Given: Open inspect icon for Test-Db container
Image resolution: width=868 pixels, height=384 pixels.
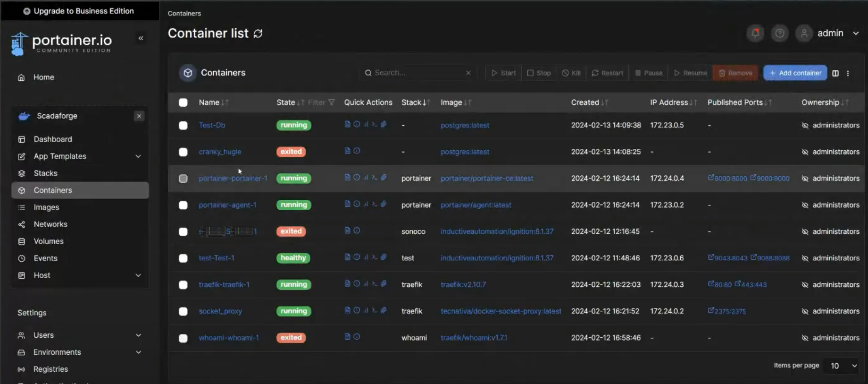Looking at the screenshot, I should (x=357, y=124).
